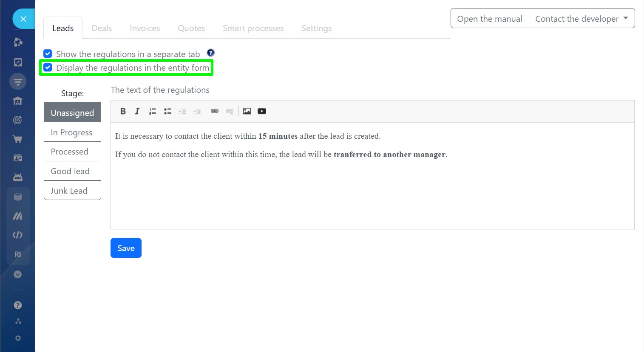Apply italic formatting in the editor

click(x=137, y=111)
